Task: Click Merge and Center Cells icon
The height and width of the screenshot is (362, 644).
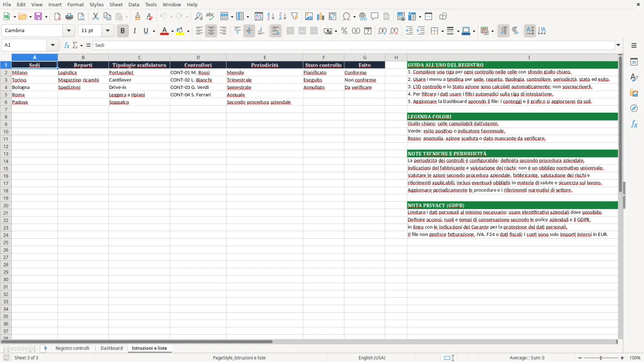Action: tap(290, 31)
